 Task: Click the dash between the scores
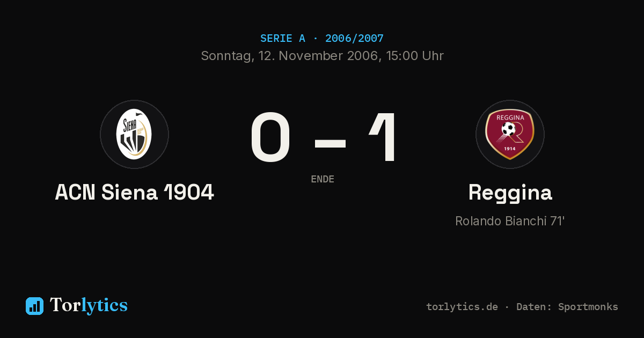point(330,143)
